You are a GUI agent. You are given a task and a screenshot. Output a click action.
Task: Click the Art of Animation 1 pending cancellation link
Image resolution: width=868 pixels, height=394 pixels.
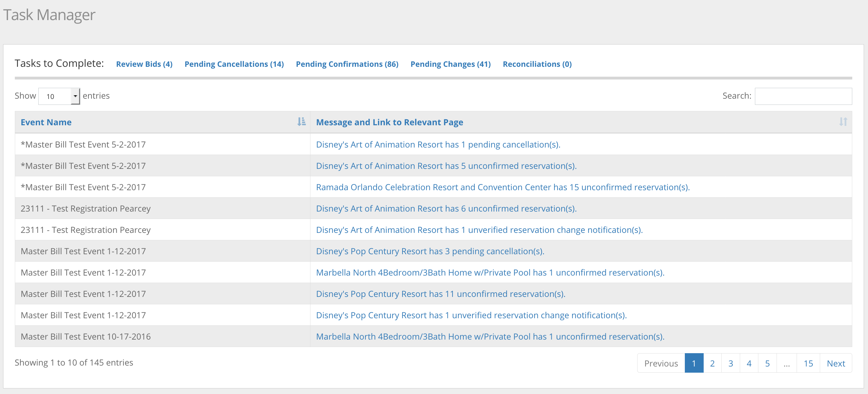pyautogui.click(x=438, y=145)
